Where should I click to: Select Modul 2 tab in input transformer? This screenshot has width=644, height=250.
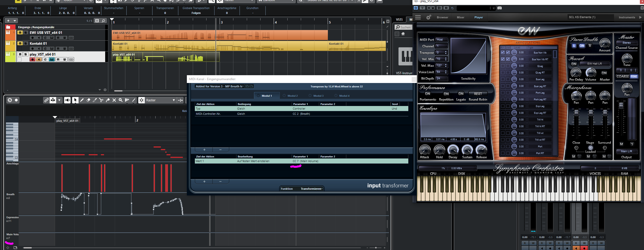[293, 96]
